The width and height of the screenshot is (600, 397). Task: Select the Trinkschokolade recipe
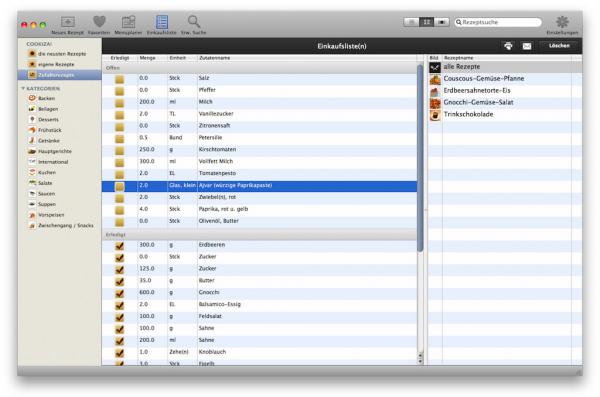(x=505, y=114)
